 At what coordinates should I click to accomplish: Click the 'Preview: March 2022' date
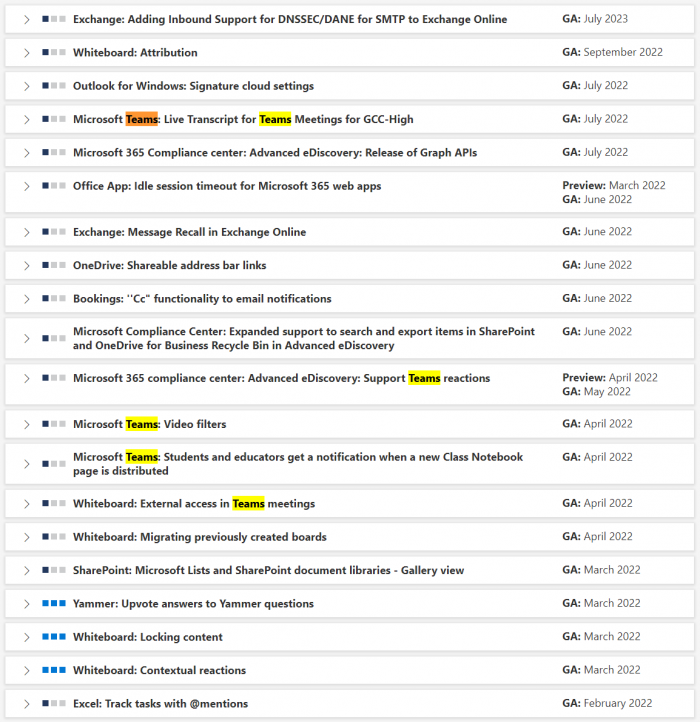(614, 186)
